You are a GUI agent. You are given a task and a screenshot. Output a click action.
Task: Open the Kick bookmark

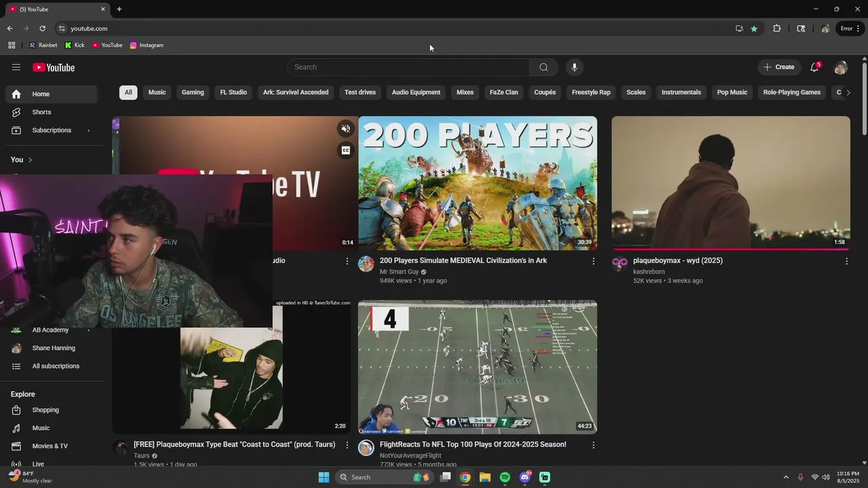75,45
